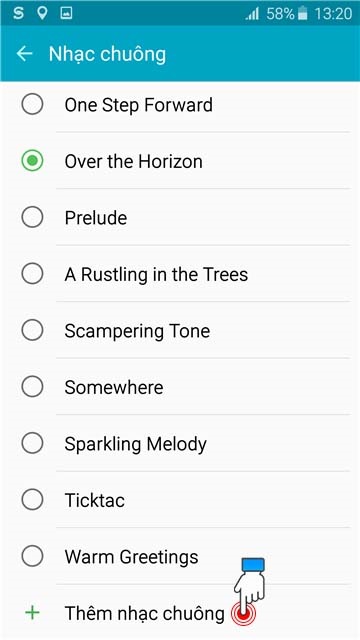Tap the location pin status icon

(x=42, y=13)
